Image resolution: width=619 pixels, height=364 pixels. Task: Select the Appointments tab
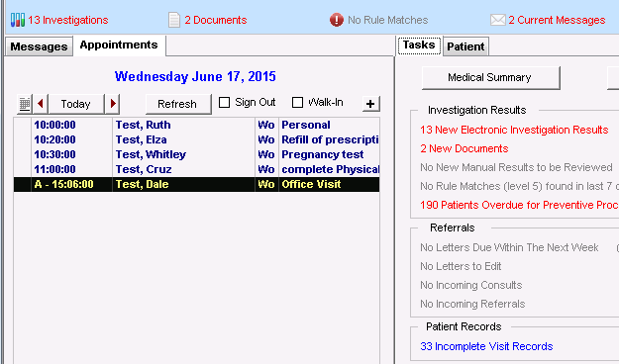pyautogui.click(x=119, y=45)
